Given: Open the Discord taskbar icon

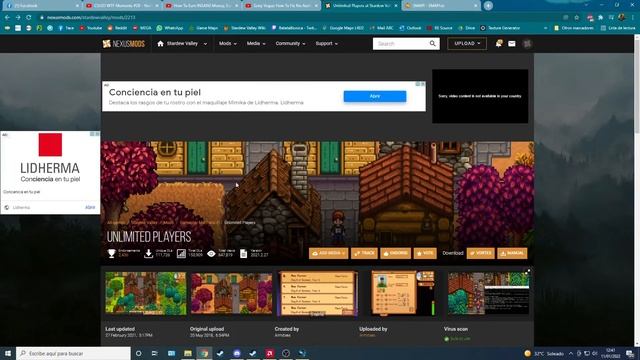Looking at the screenshot, I should tap(237, 353).
